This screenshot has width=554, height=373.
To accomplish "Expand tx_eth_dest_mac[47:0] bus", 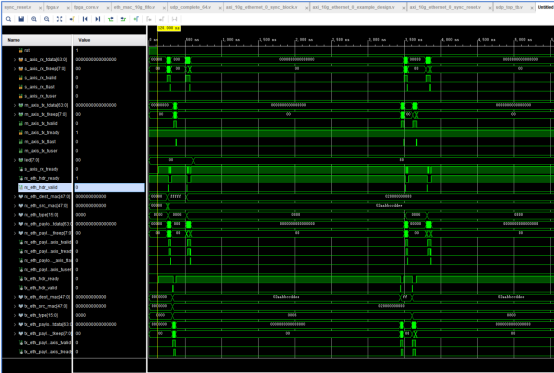I will (15, 297).
